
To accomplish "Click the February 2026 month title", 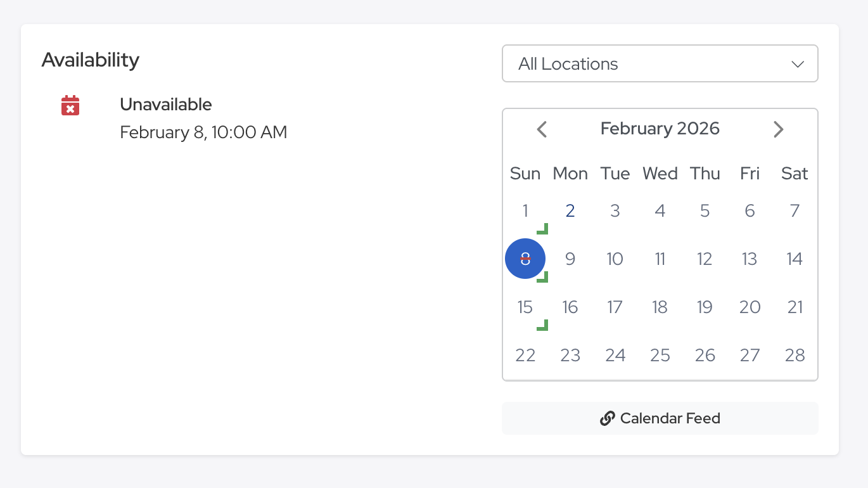I will pyautogui.click(x=660, y=129).
